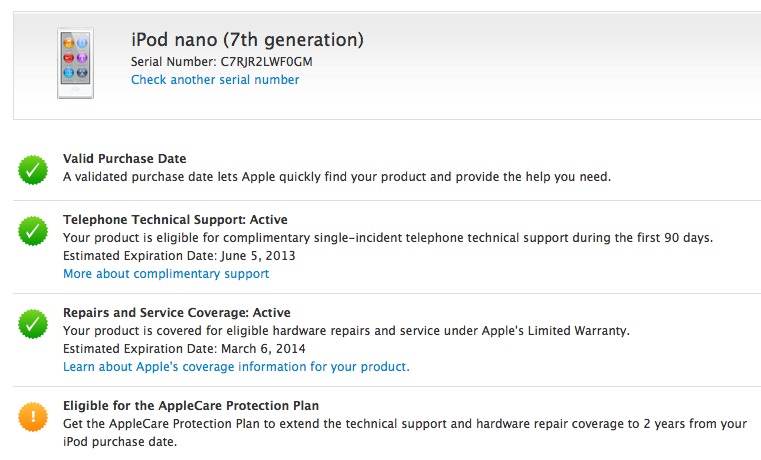
Task: Select the Repairs and Service Coverage: Active heading
Action: pos(177,312)
